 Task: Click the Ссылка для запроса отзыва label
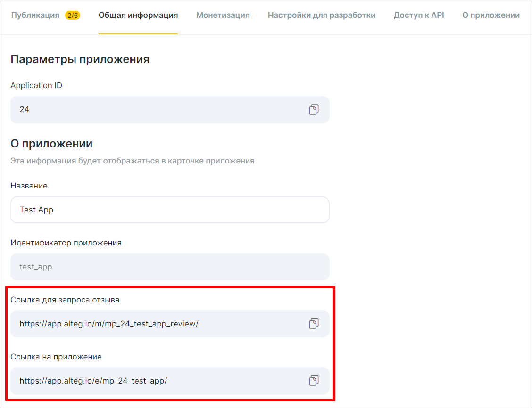coord(65,300)
